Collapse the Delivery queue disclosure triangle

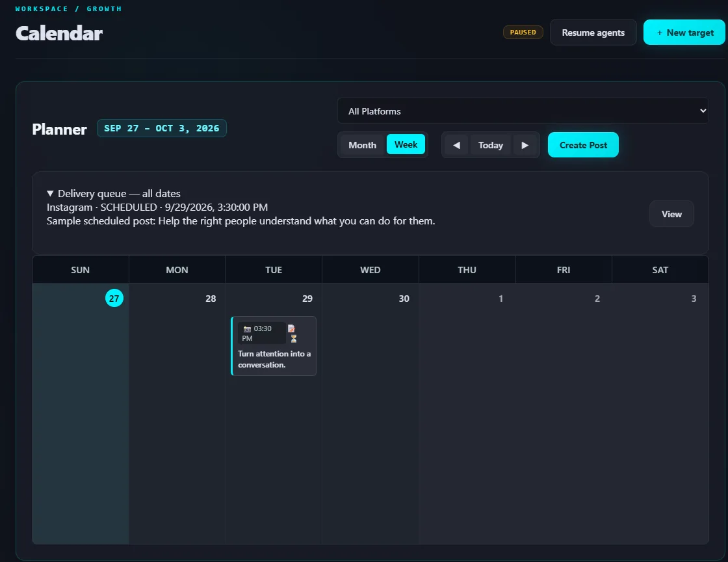coord(50,193)
